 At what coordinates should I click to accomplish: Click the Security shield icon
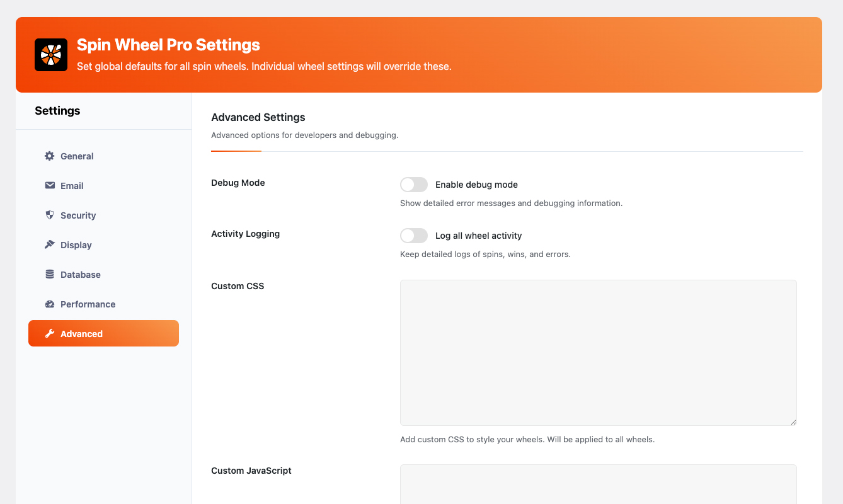point(49,215)
